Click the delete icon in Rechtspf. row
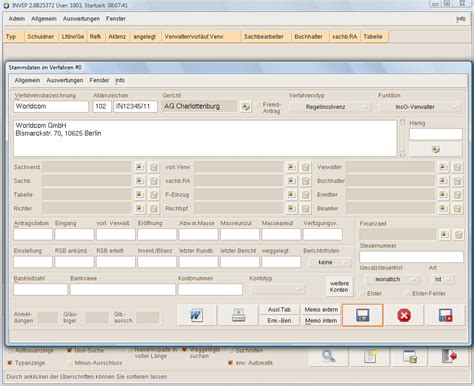This screenshot has height=386, width=474. 305,209
